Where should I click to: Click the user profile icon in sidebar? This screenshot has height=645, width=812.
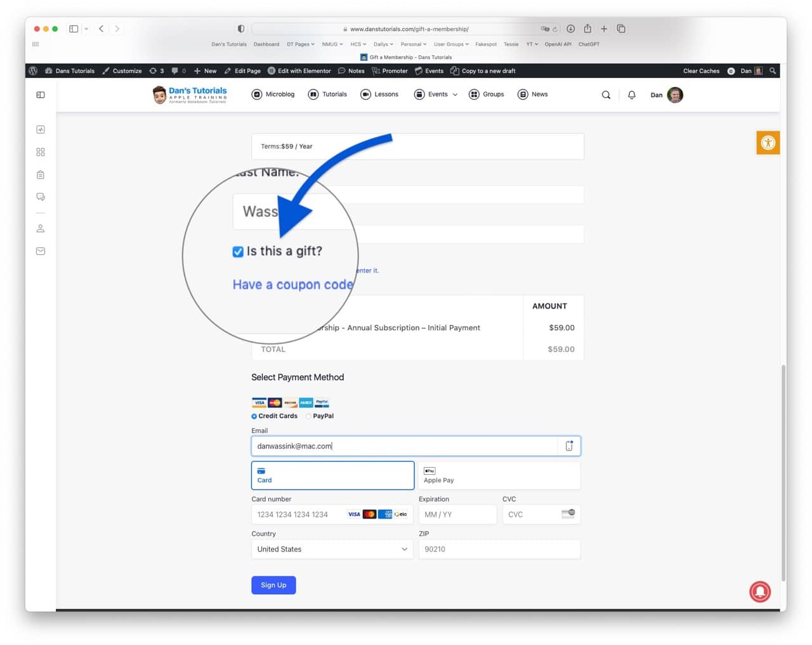point(41,229)
